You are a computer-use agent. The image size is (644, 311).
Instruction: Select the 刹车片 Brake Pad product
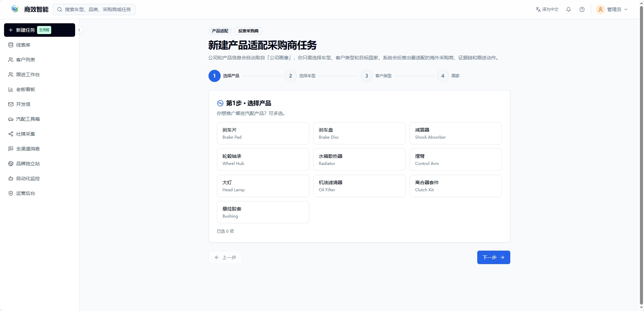[263, 133]
